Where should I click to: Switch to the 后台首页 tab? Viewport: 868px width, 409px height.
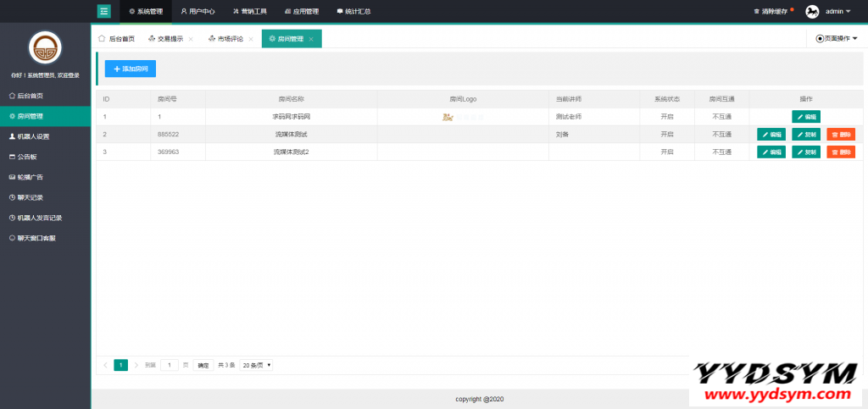(117, 39)
